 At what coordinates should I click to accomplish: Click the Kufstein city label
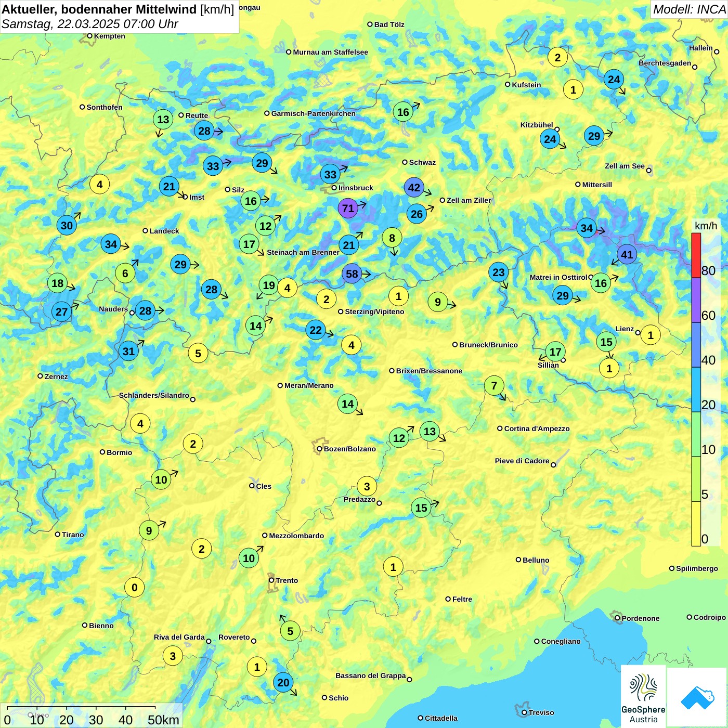pyautogui.click(x=526, y=85)
